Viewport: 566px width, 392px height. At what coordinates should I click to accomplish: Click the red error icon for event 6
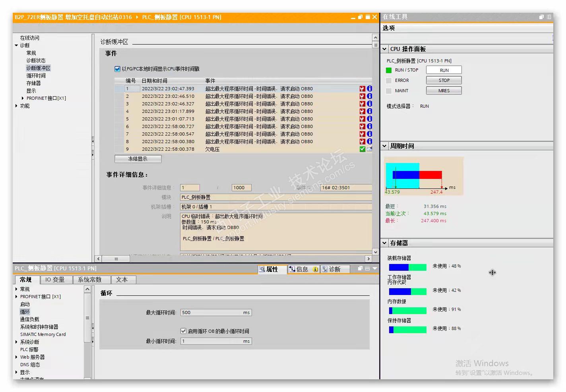click(362, 126)
